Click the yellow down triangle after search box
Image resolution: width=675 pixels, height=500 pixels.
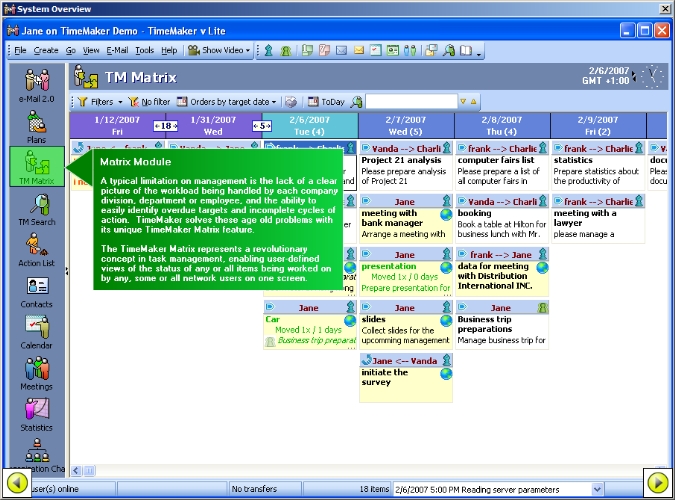(463, 102)
